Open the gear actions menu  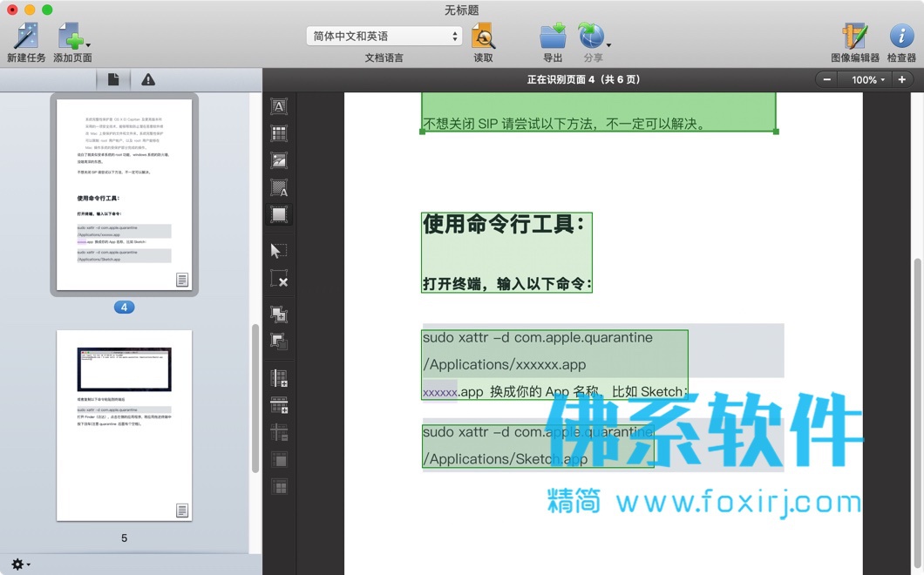coord(20,565)
